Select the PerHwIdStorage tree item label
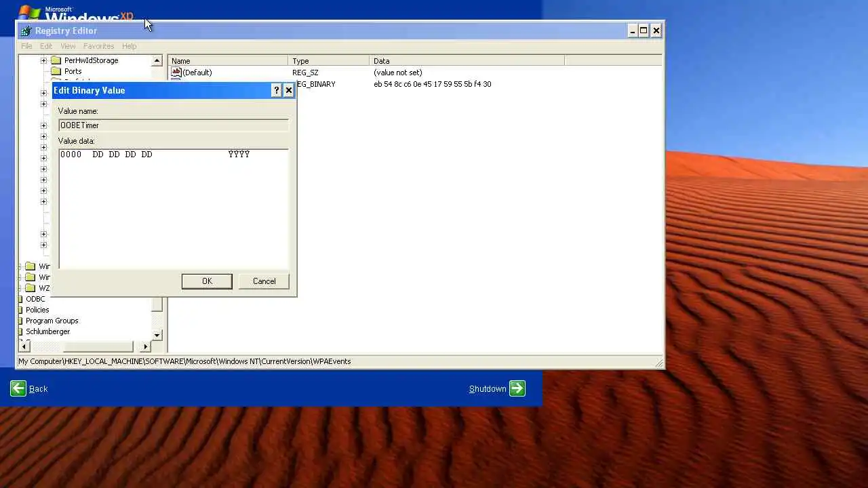 (x=91, y=60)
